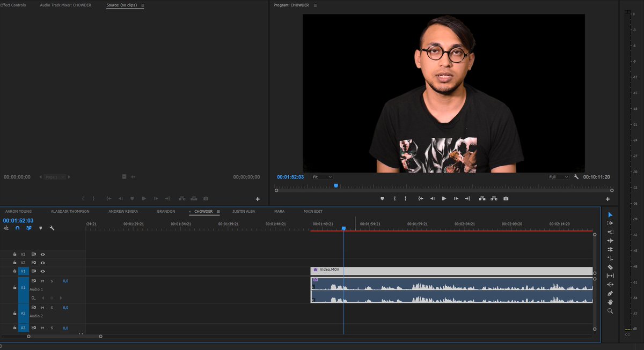This screenshot has height=350, width=644.
Task: Mark In point in Program monitor
Action: pyautogui.click(x=394, y=198)
